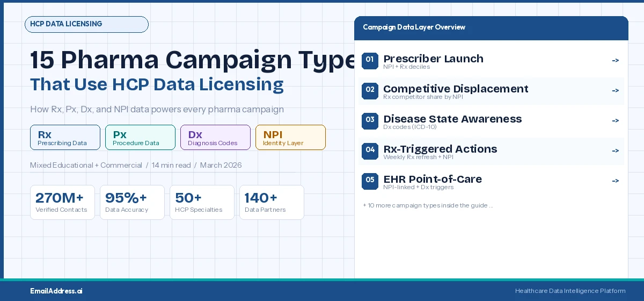Image resolution: width=644 pixels, height=301 pixels.
Task: Click the HCP DATA LICENSING pill label
Action: [86, 24]
